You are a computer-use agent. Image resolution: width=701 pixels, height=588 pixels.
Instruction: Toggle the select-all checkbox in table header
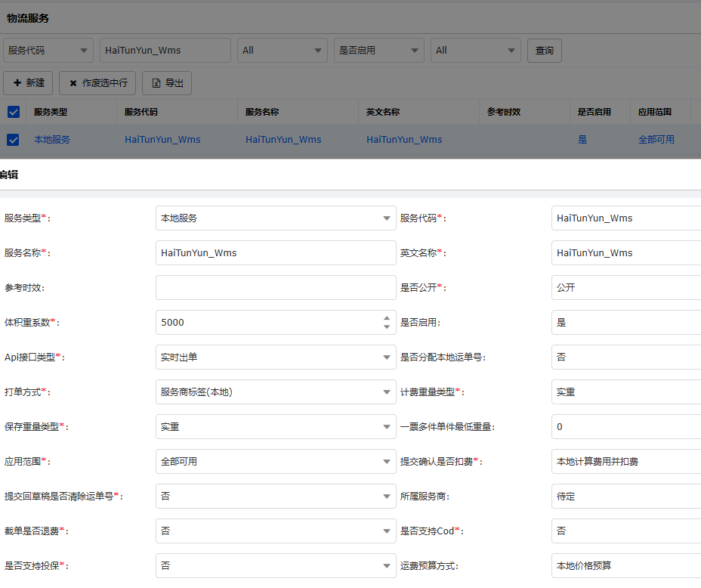coord(14,112)
